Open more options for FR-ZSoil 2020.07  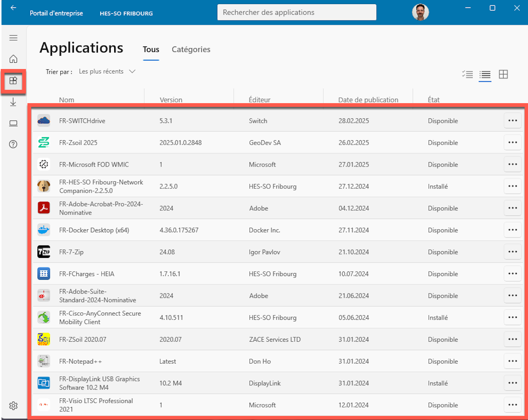pyautogui.click(x=513, y=339)
